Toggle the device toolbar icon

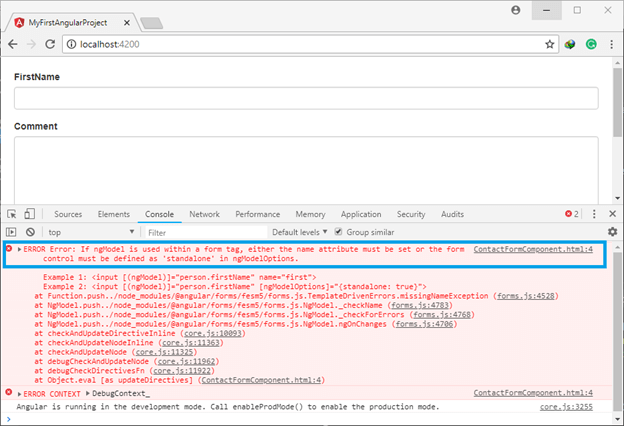tap(29, 214)
